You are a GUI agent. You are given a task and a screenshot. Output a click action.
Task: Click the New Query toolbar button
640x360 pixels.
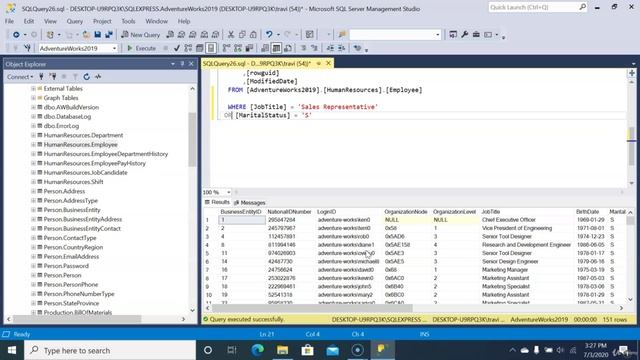tap(140, 35)
